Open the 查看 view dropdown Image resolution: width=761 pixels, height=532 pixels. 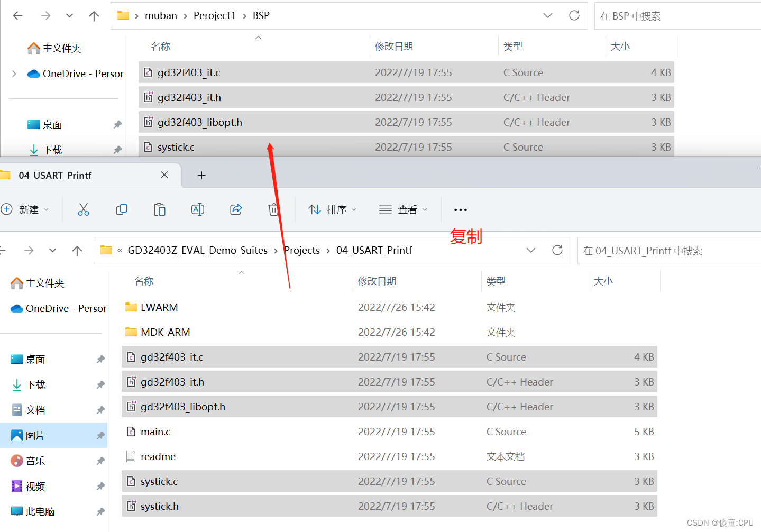[403, 209]
